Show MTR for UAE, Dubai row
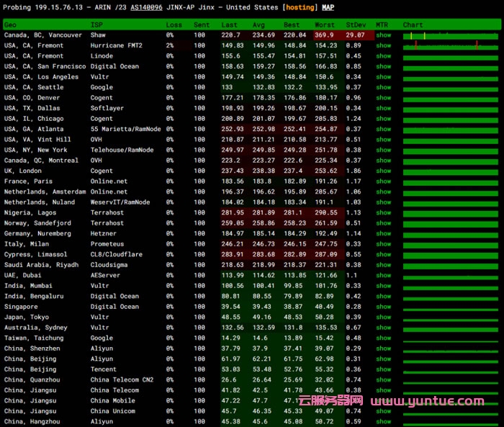The width and height of the screenshot is (504, 427). pyautogui.click(x=384, y=275)
